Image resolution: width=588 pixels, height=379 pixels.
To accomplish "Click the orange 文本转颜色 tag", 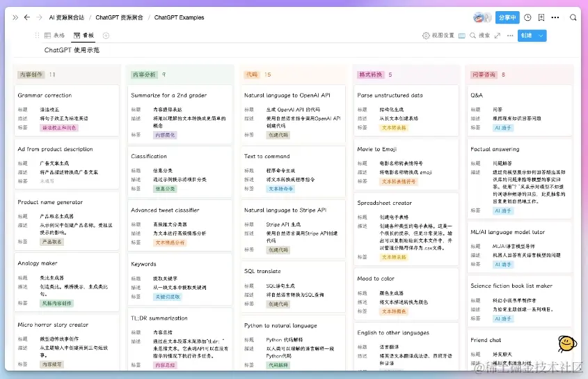I will [x=394, y=311].
